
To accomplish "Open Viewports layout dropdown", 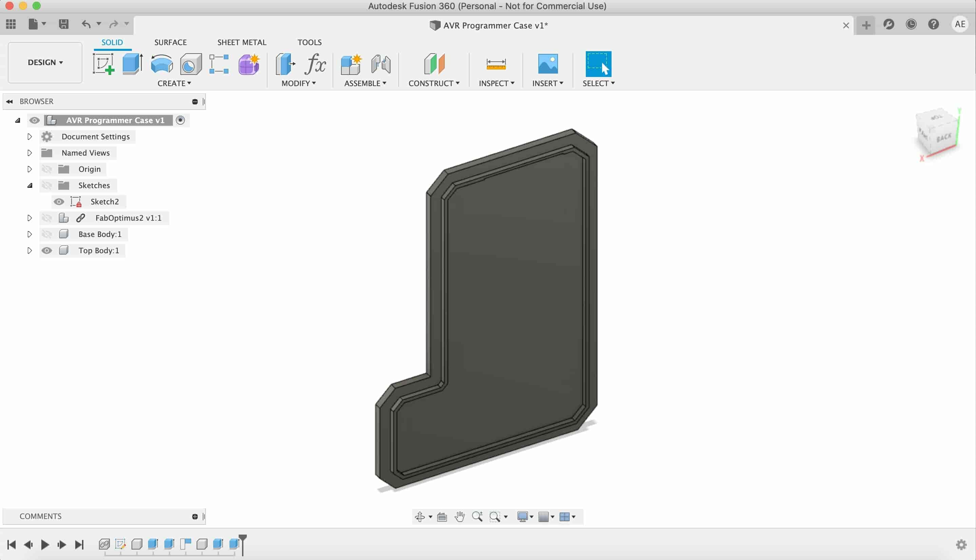I will click(567, 517).
